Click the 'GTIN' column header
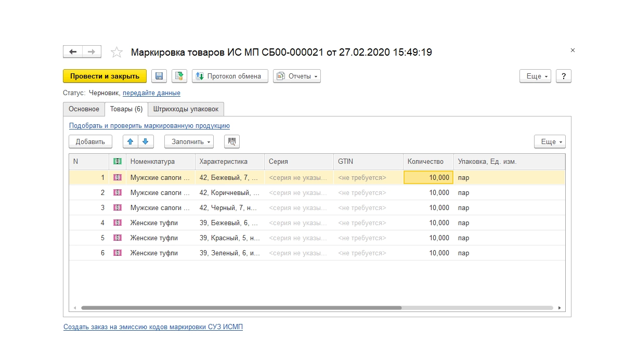The height and width of the screenshot is (364, 624). (368, 162)
